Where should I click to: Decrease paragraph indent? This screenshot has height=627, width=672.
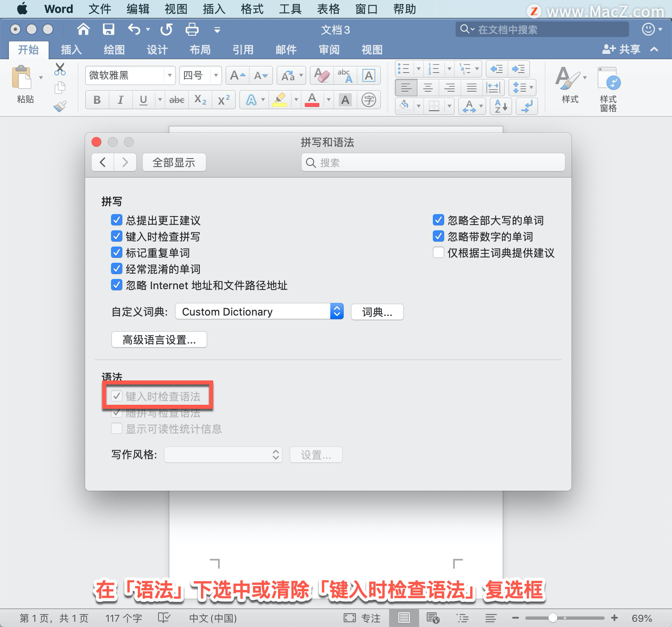click(x=497, y=69)
